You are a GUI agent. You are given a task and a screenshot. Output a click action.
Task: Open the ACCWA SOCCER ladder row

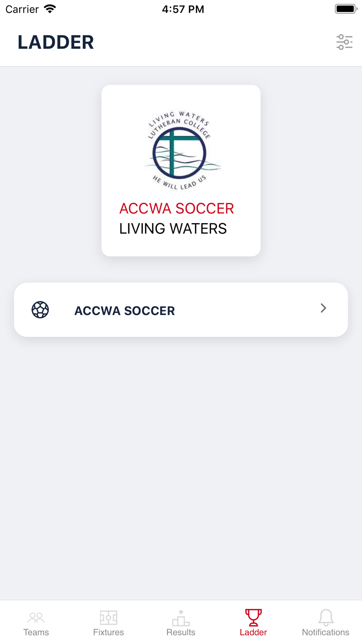181,310
